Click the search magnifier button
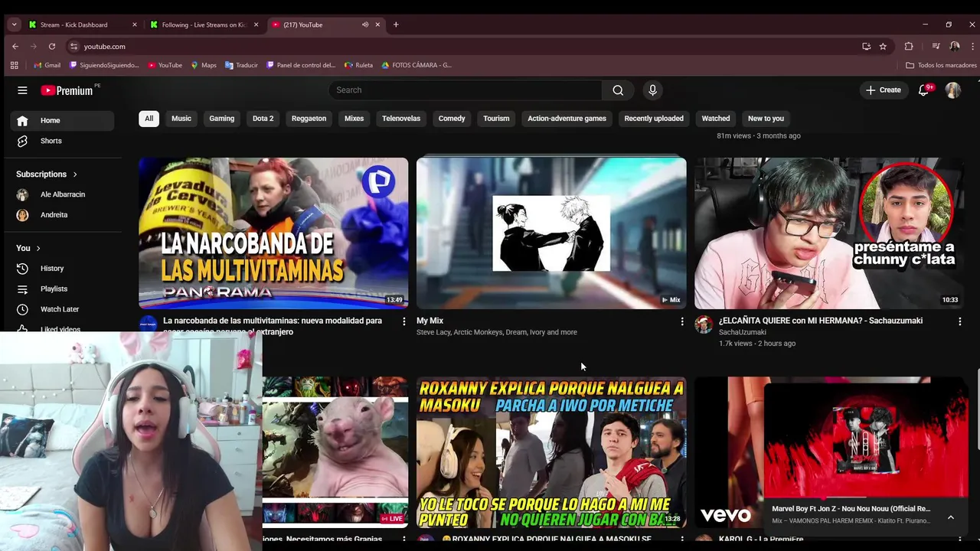980x551 pixels. click(618, 90)
